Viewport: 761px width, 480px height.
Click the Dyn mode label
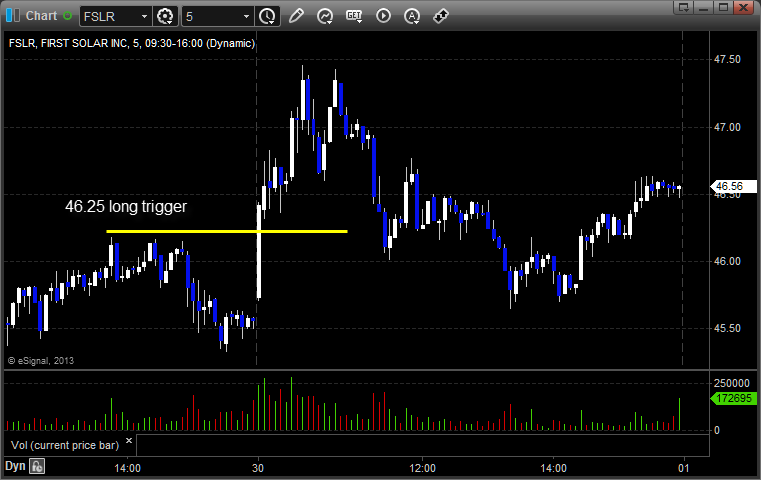[15, 466]
